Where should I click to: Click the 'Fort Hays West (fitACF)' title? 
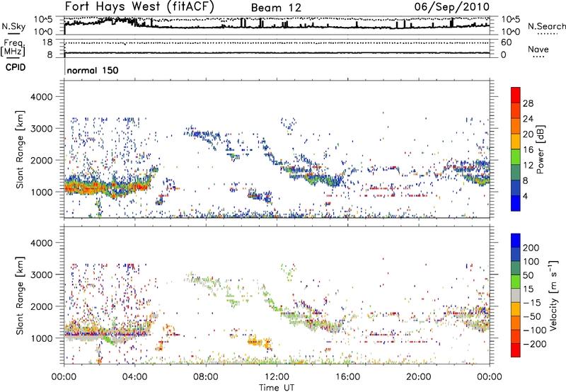point(139,6)
